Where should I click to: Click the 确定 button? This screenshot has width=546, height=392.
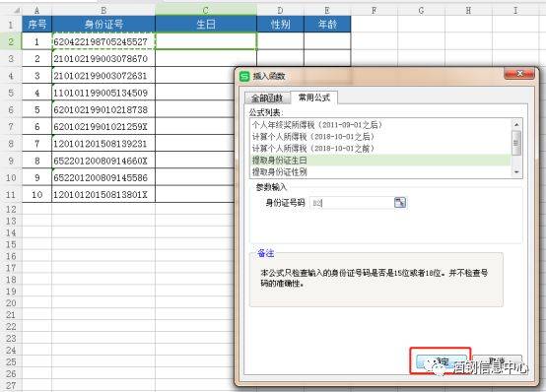[x=441, y=361]
